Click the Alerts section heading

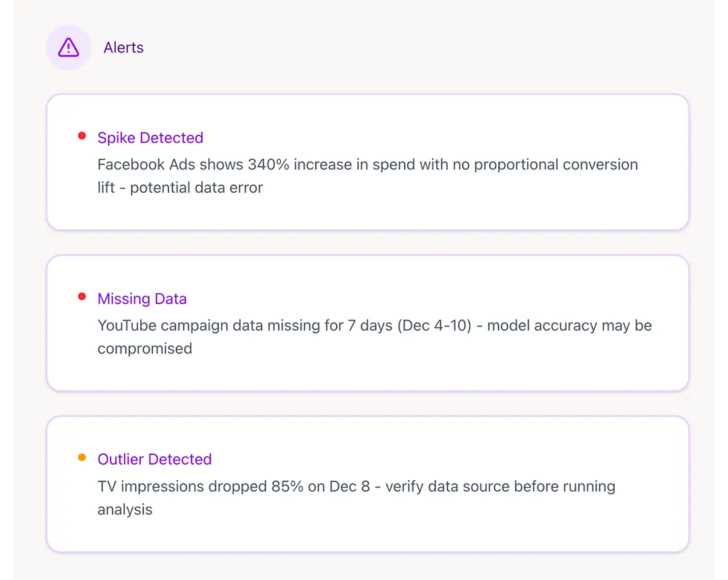point(123,47)
